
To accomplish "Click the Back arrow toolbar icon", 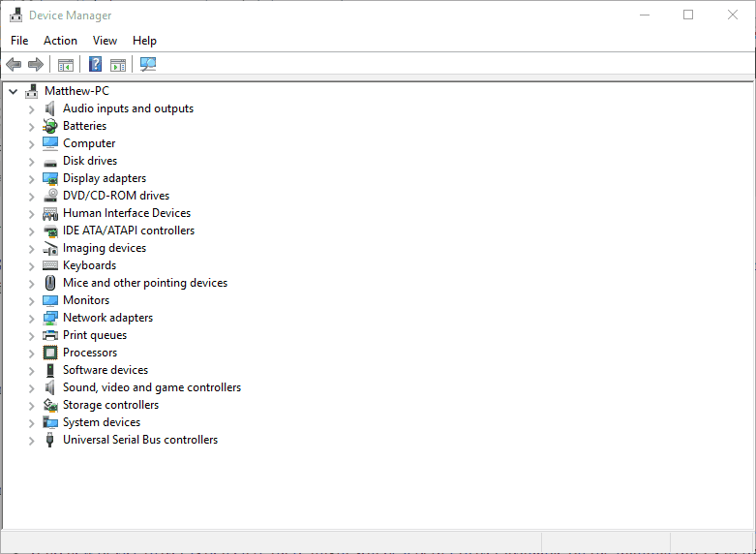I will pos(14,64).
